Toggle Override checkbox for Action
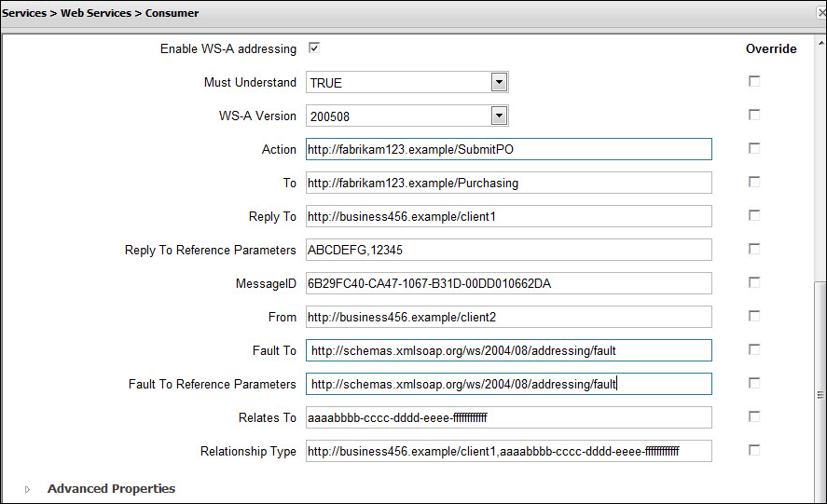Viewport: 827px width, 504px height. (x=754, y=148)
